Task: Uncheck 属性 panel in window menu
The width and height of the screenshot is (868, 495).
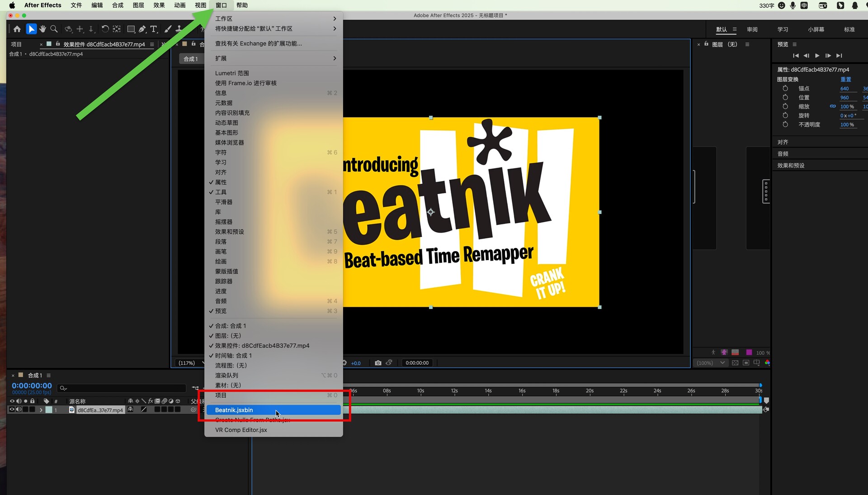Action: (x=221, y=182)
